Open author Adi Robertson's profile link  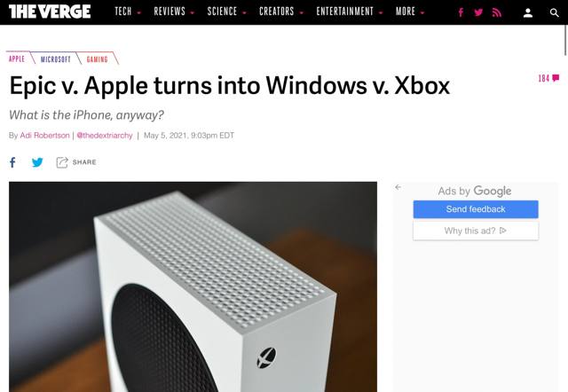(x=44, y=136)
